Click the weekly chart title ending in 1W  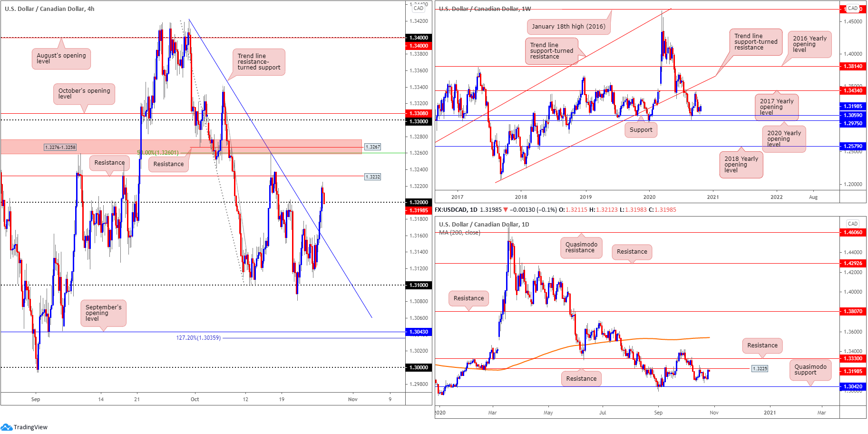click(485, 9)
